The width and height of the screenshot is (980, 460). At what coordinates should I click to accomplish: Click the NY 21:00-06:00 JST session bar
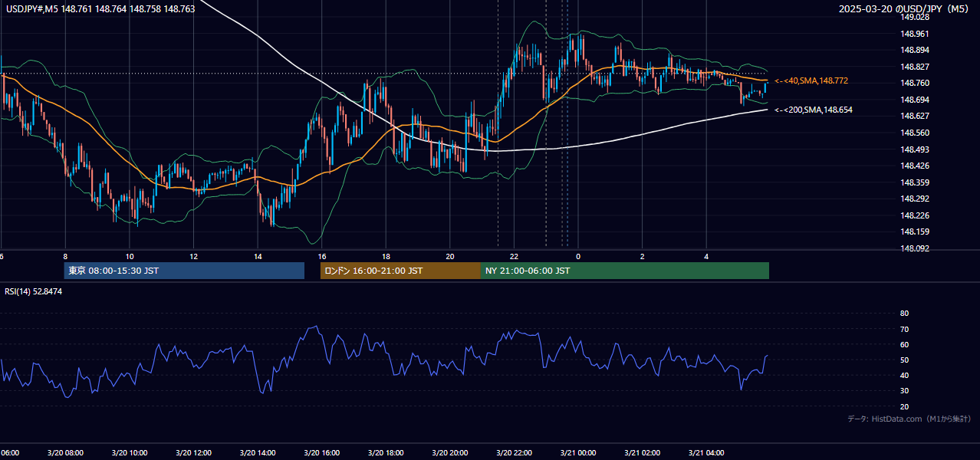625,271
